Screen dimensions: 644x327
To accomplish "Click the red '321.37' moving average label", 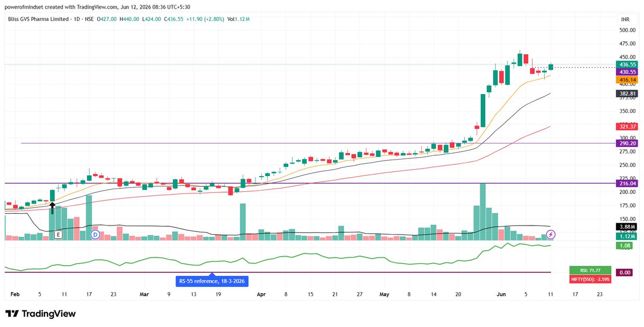I will [x=627, y=126].
